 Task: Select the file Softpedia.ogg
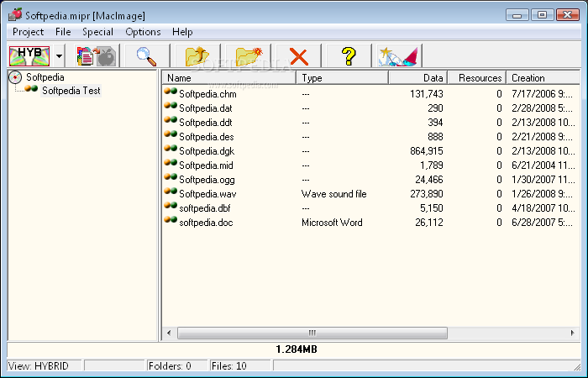tap(207, 179)
